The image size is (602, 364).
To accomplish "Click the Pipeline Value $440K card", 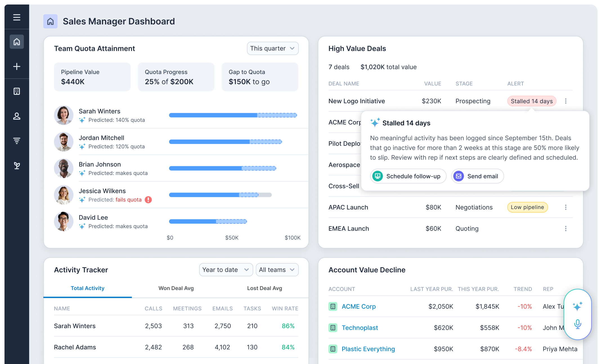I will (x=92, y=77).
